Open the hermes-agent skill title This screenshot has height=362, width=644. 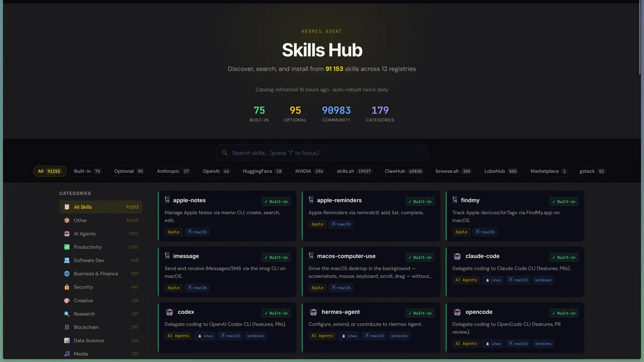click(341, 312)
